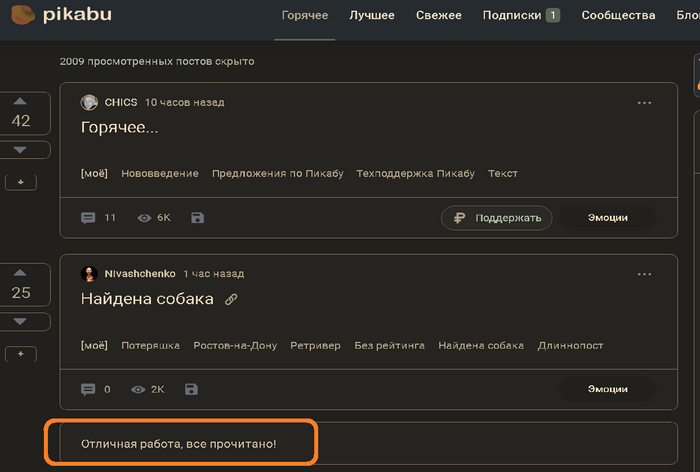Select the Нововведение tag
The height and width of the screenshot is (472, 700).
(x=160, y=173)
